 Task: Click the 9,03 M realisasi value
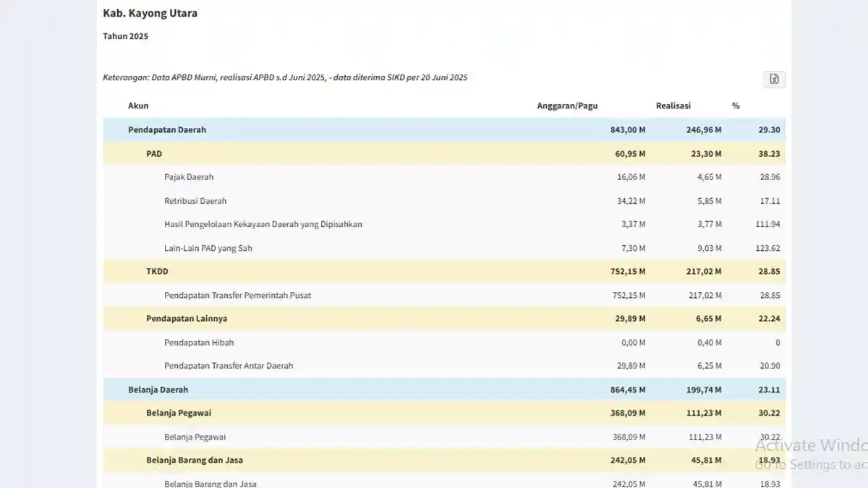click(x=709, y=248)
